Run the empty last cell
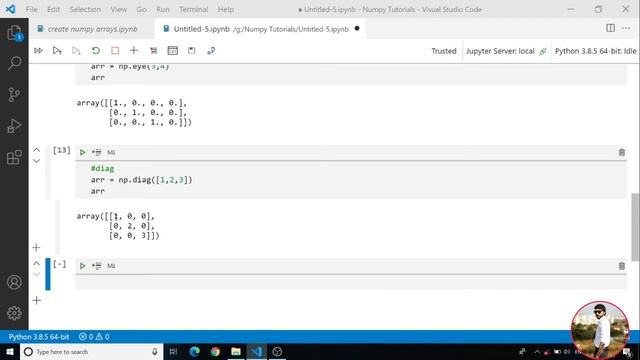The image size is (640, 360). click(82, 266)
